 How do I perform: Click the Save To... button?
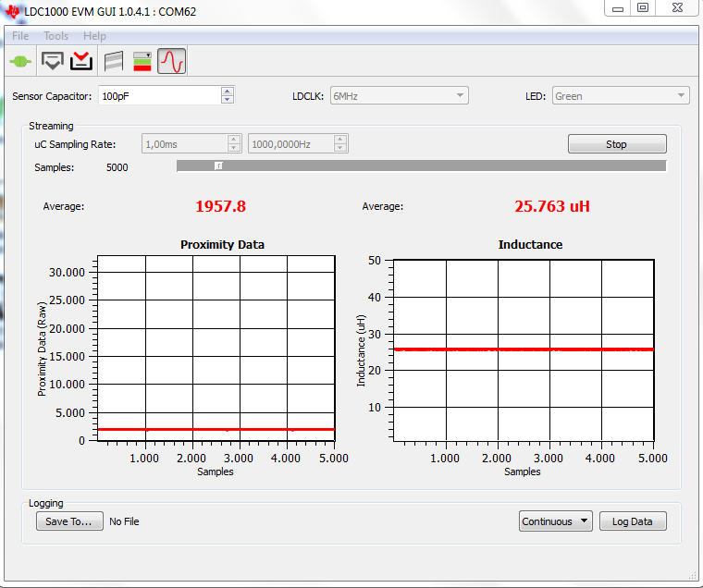(69, 521)
